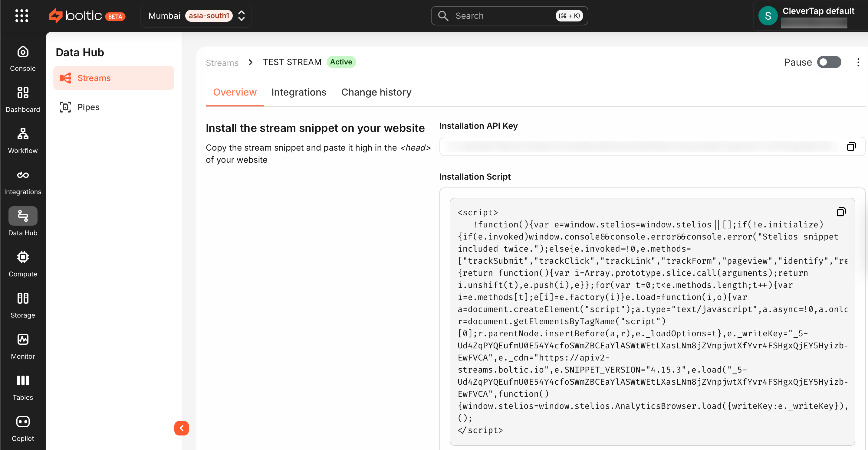868x450 pixels.
Task: Switch to the Overview tab
Action: [235, 92]
